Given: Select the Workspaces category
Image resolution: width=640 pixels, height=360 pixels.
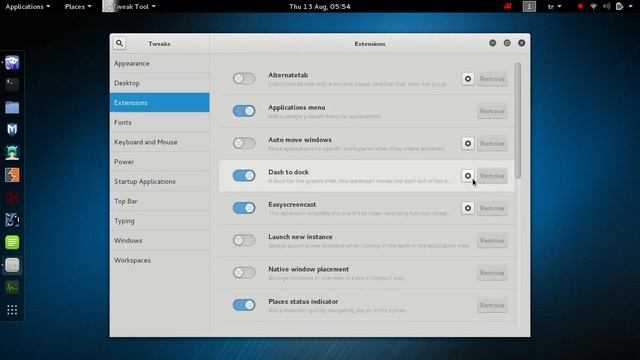Looking at the screenshot, I should click(160, 260).
